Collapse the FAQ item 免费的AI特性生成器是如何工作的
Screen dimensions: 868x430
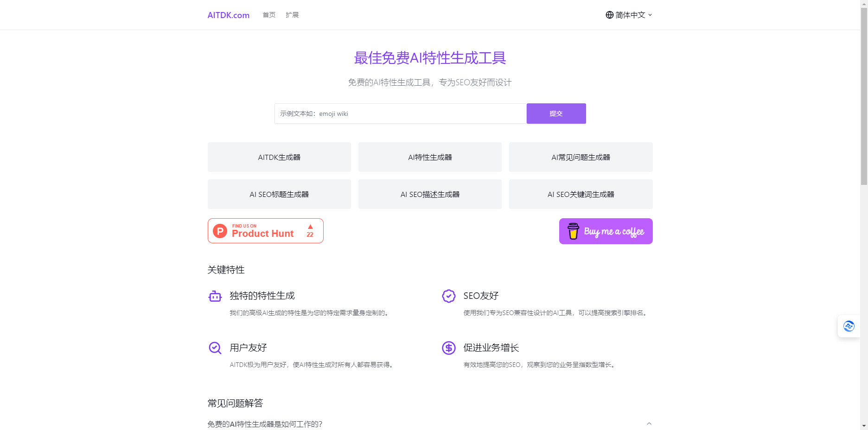(x=649, y=424)
